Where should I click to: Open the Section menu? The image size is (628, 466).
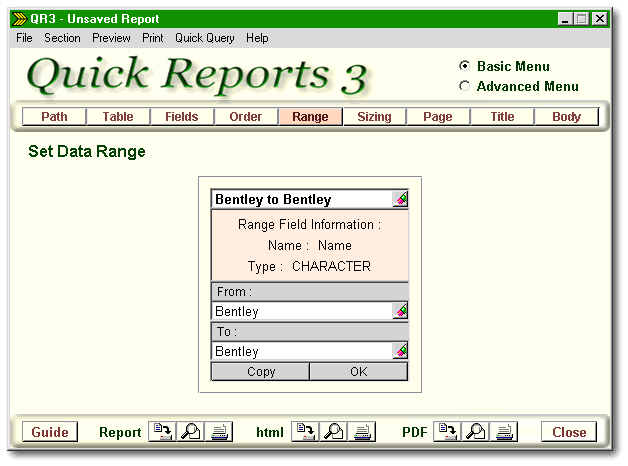tap(62, 38)
